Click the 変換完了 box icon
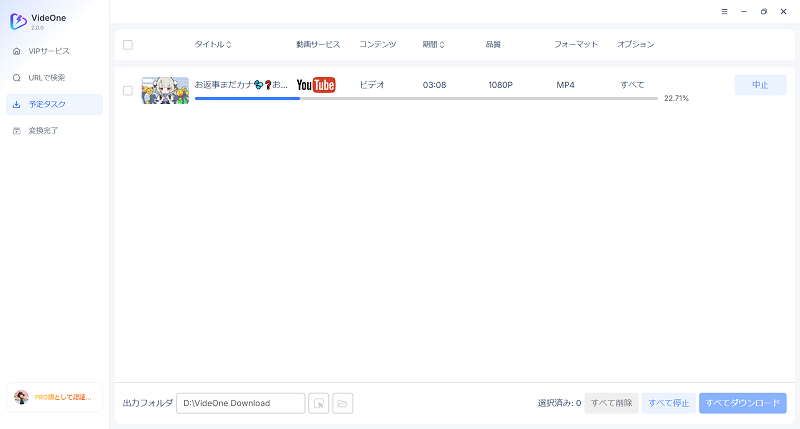This screenshot has width=800, height=429. coord(17,131)
